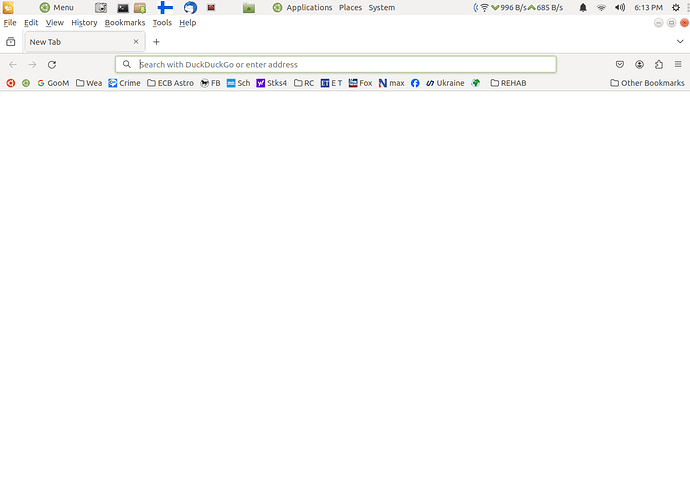Click the network speed indicator applet
The height and width of the screenshot is (491, 690).
[x=518, y=7]
